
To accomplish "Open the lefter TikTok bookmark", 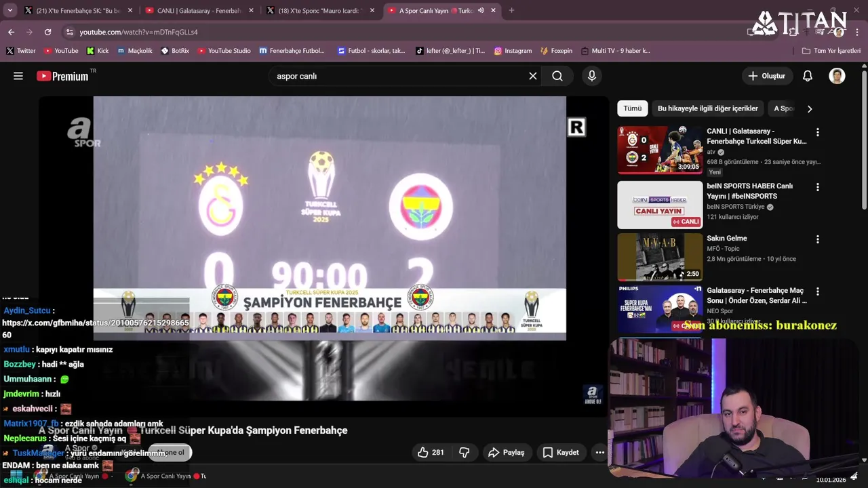I will click(x=450, y=51).
